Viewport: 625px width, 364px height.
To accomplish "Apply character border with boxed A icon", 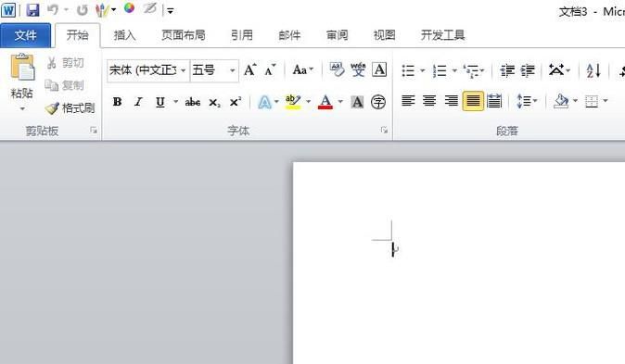I will pyautogui.click(x=379, y=69).
